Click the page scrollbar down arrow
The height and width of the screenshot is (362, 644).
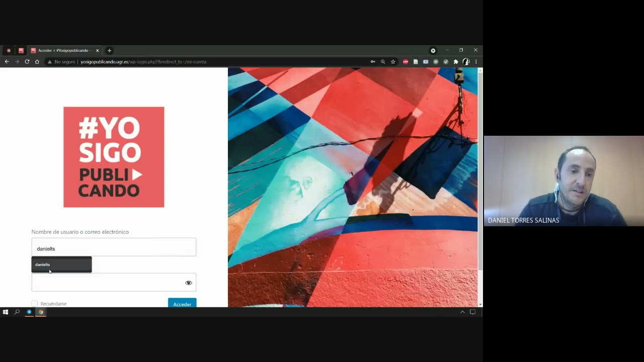pyautogui.click(x=480, y=304)
